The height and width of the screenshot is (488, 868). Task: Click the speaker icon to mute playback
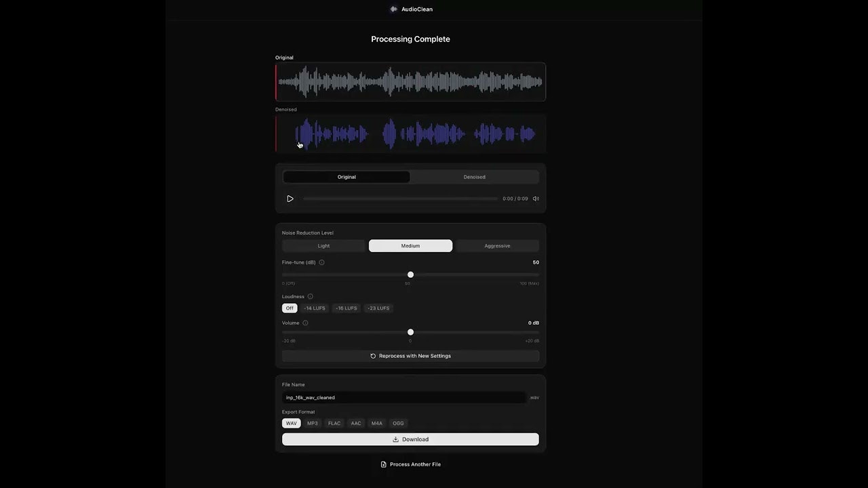(535, 199)
